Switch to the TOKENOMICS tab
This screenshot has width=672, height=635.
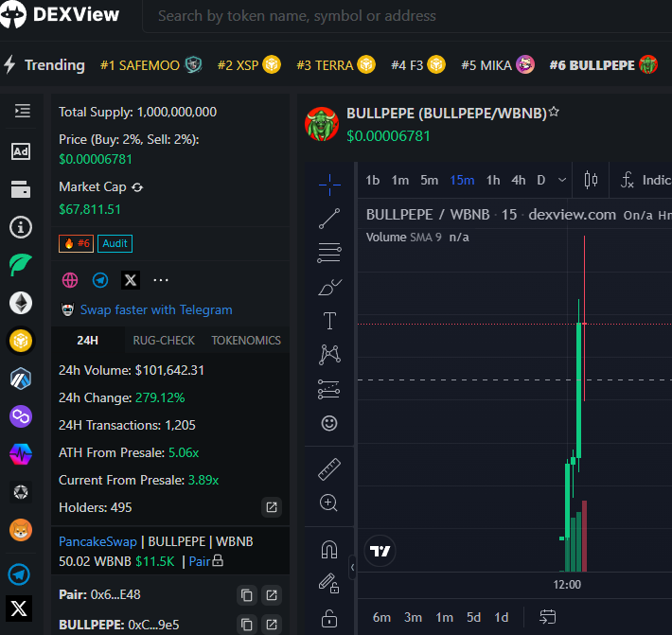246,340
